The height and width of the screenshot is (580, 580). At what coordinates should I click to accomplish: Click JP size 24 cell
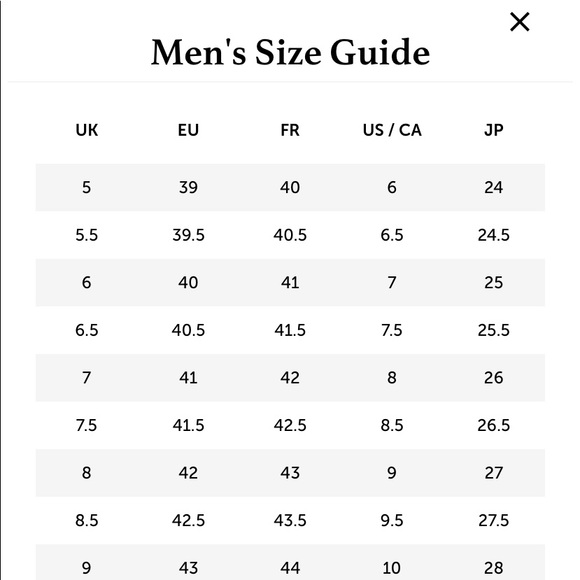pyautogui.click(x=494, y=188)
